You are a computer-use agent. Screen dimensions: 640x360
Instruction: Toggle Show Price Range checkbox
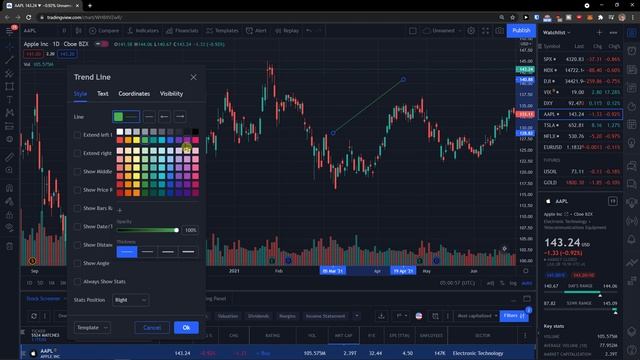click(x=78, y=190)
